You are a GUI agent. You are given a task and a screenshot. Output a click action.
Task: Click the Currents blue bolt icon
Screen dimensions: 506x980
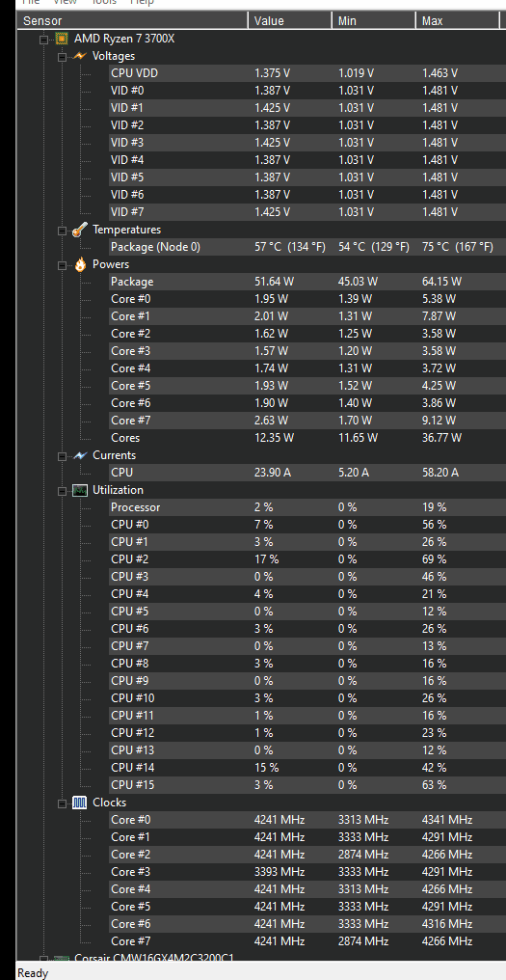coord(80,455)
